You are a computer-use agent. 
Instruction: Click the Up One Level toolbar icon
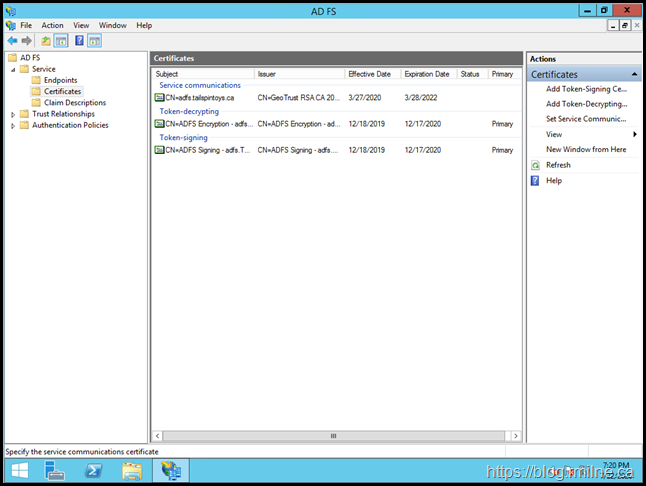[46, 41]
